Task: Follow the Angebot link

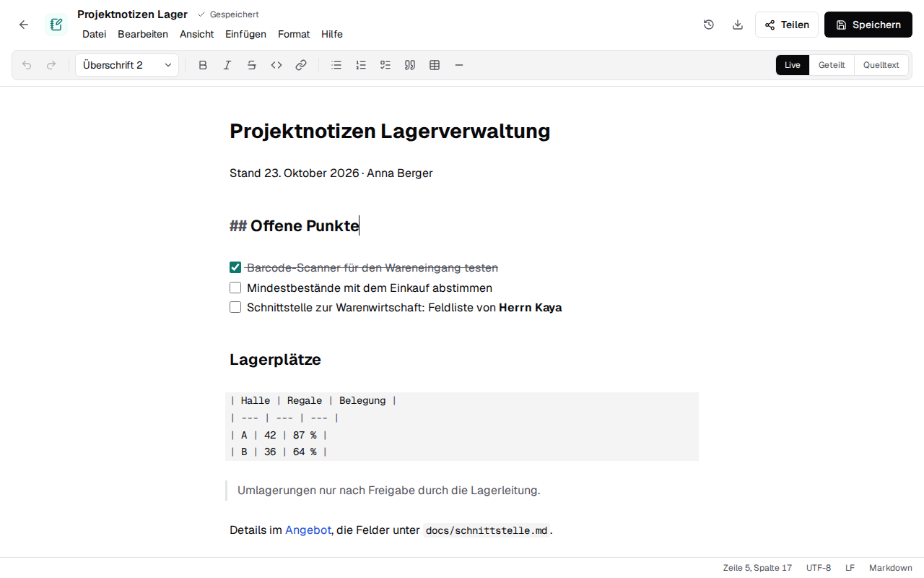Action: (x=308, y=530)
